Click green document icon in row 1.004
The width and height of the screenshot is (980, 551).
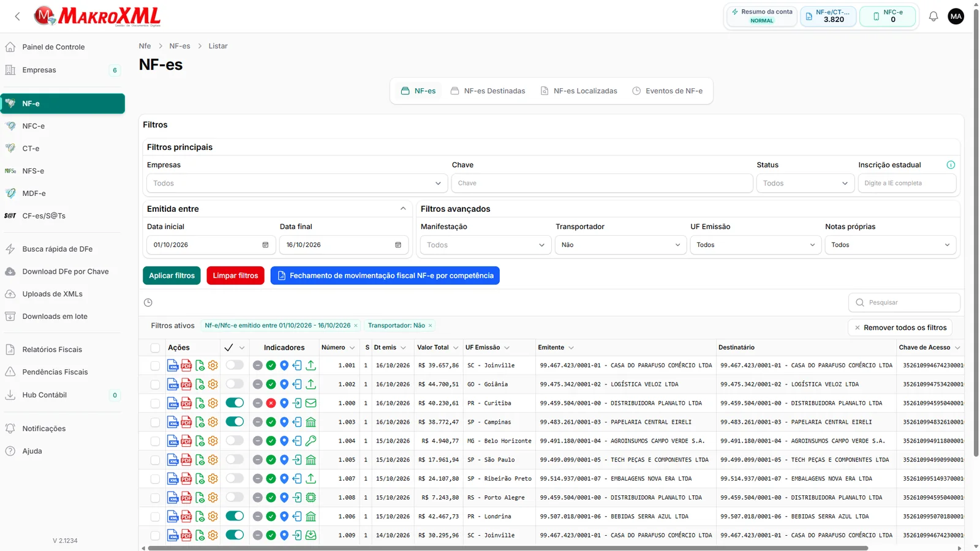pyautogui.click(x=200, y=441)
